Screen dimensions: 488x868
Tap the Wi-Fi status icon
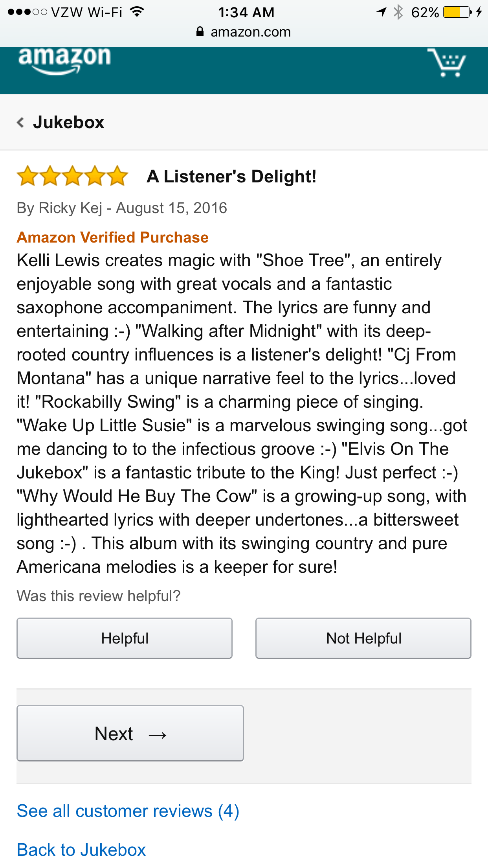pos(137,12)
